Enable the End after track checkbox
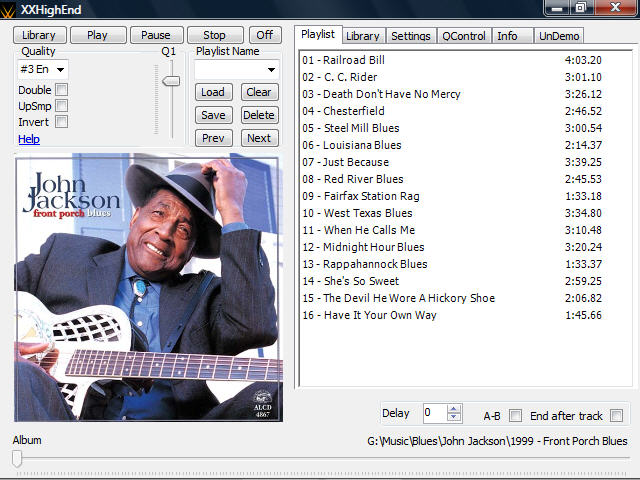 (x=617, y=416)
